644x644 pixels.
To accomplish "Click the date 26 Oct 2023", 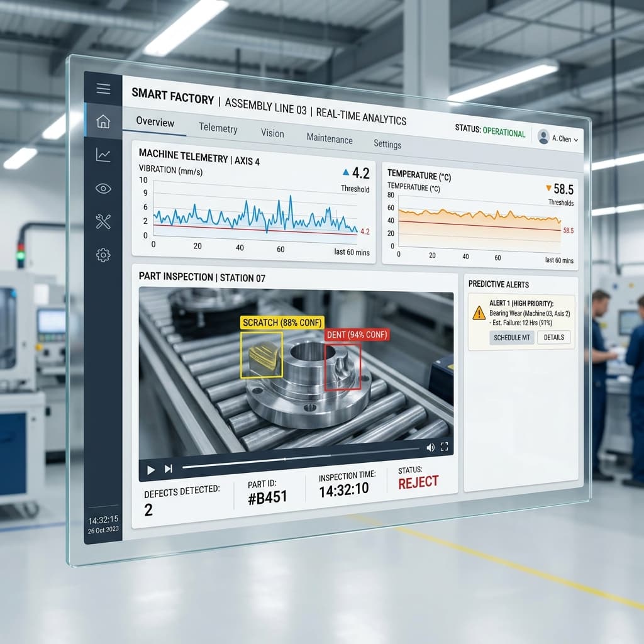I will (x=103, y=530).
